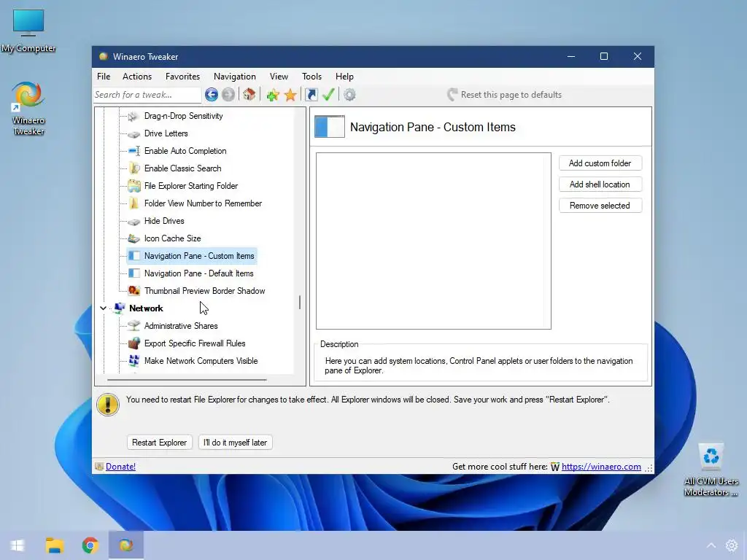Click I'll do it myself later
The image size is (747, 560).
[236, 443]
